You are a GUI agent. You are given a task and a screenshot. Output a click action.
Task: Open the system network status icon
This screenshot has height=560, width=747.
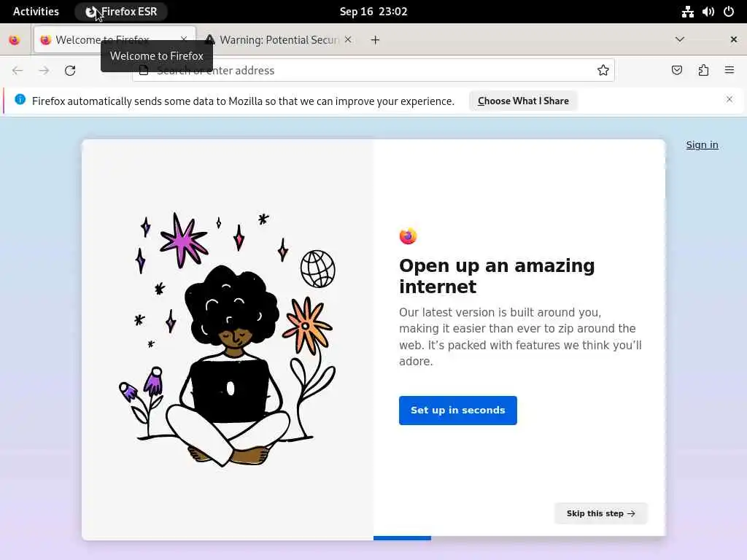click(687, 12)
